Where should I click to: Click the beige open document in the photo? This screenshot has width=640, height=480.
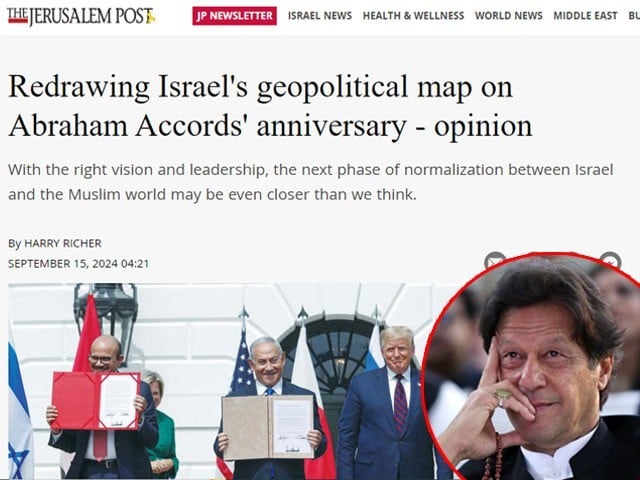pyautogui.click(x=268, y=427)
